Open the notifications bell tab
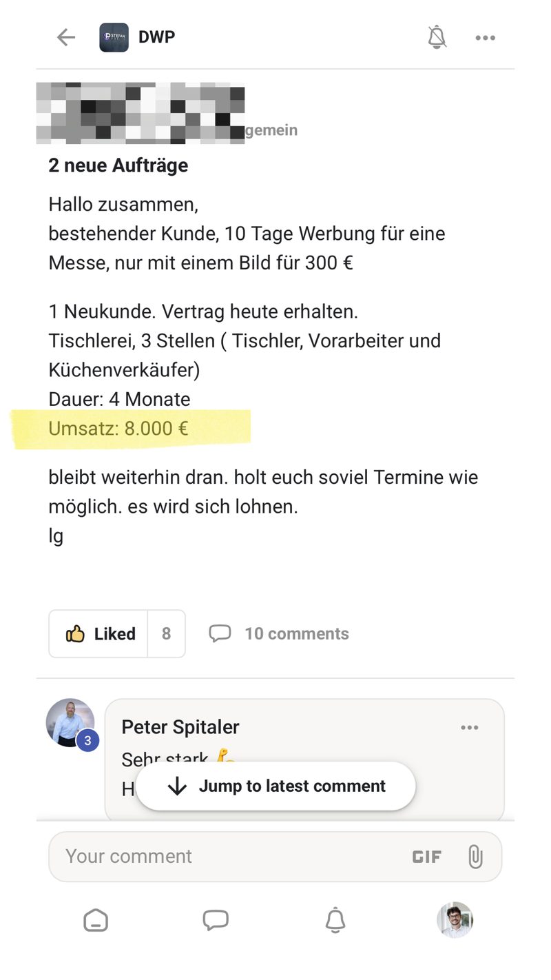Image resolution: width=551 pixels, height=980 pixels. pos(335,921)
